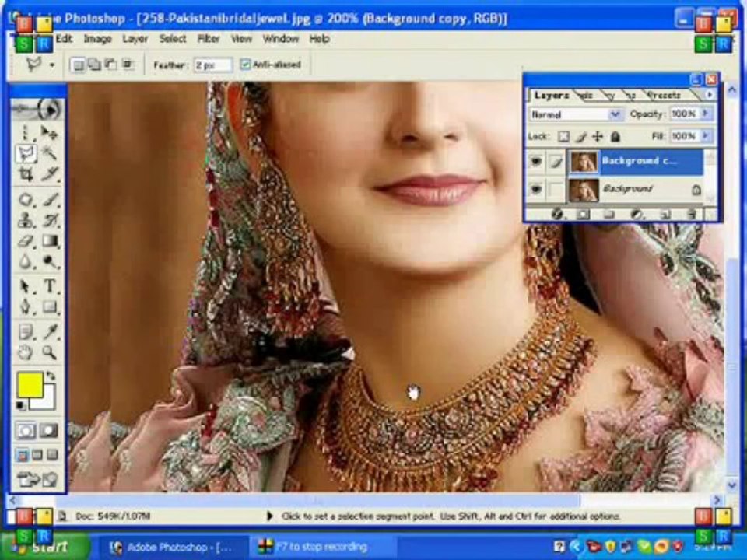
Task: Select the Eyedropper tool
Action: [x=50, y=331]
